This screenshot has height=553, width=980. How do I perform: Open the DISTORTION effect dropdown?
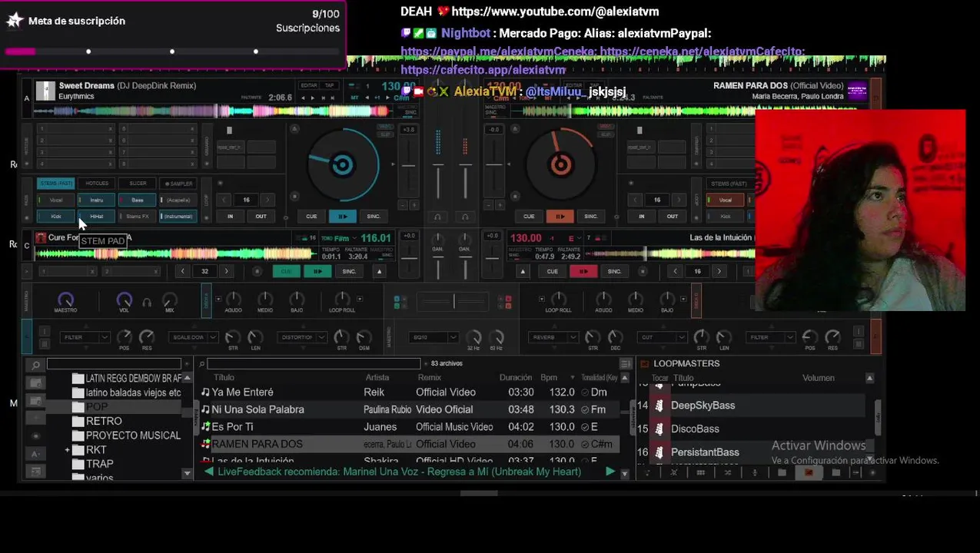click(303, 337)
